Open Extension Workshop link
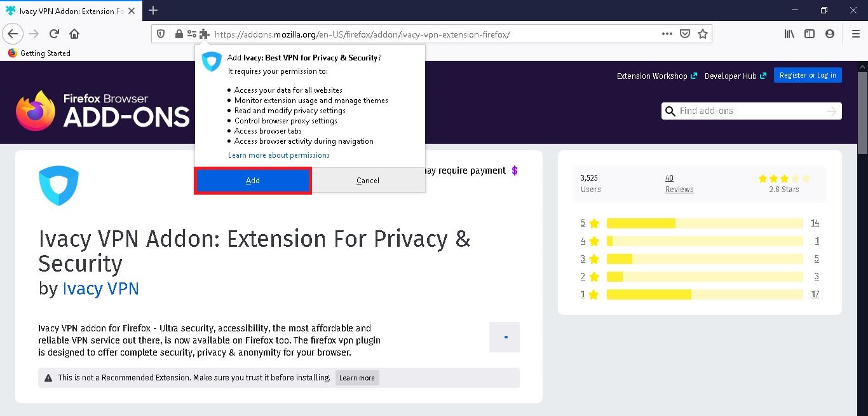Screen dimensions: 868x416 657,76
